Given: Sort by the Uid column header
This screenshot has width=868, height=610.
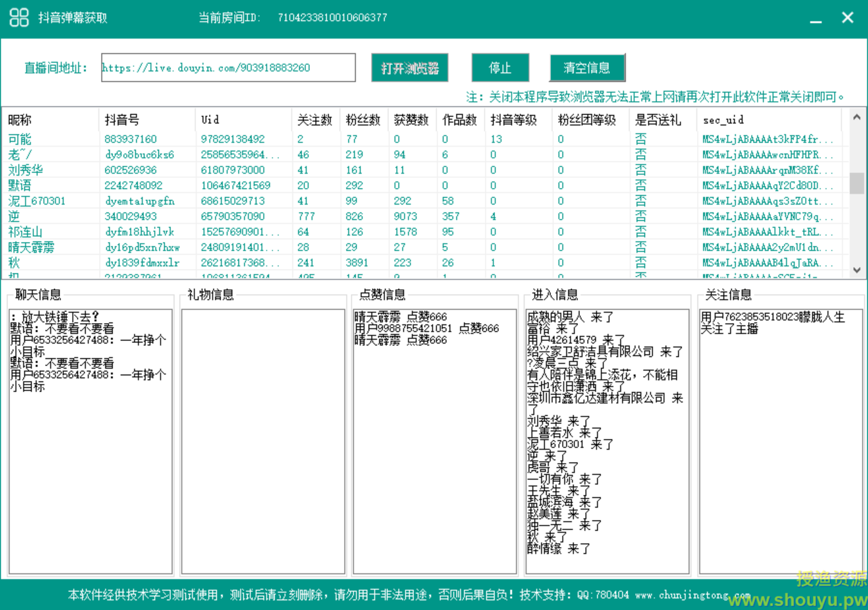Looking at the screenshot, I should [x=244, y=120].
